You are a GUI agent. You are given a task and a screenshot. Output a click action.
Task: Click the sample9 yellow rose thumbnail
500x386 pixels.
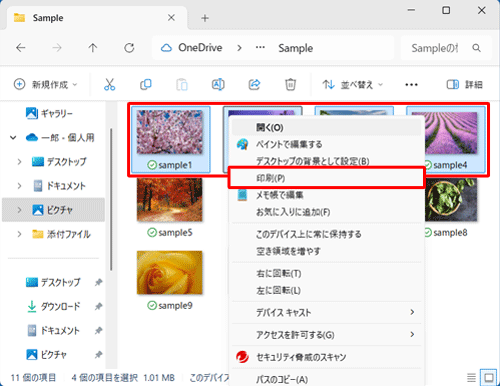tap(170, 272)
